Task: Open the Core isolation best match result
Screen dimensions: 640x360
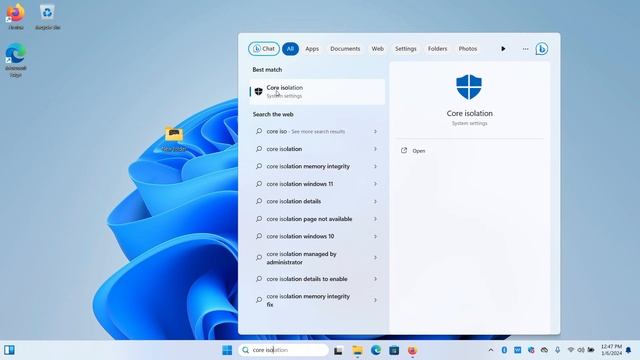Action: click(x=317, y=91)
